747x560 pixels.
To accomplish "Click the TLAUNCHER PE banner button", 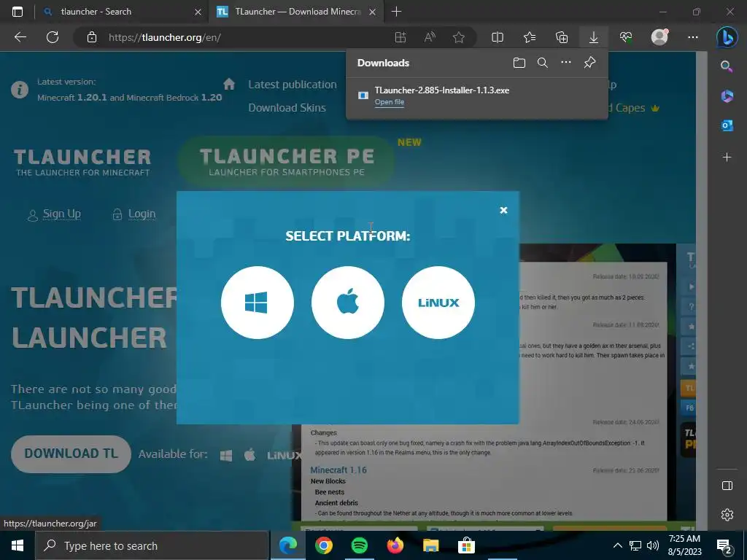I will pyautogui.click(x=286, y=161).
